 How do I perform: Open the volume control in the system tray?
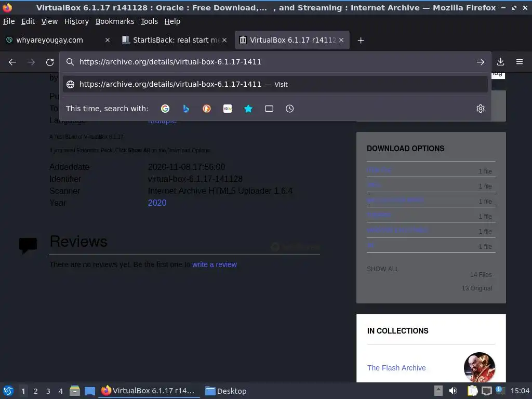coord(453,391)
